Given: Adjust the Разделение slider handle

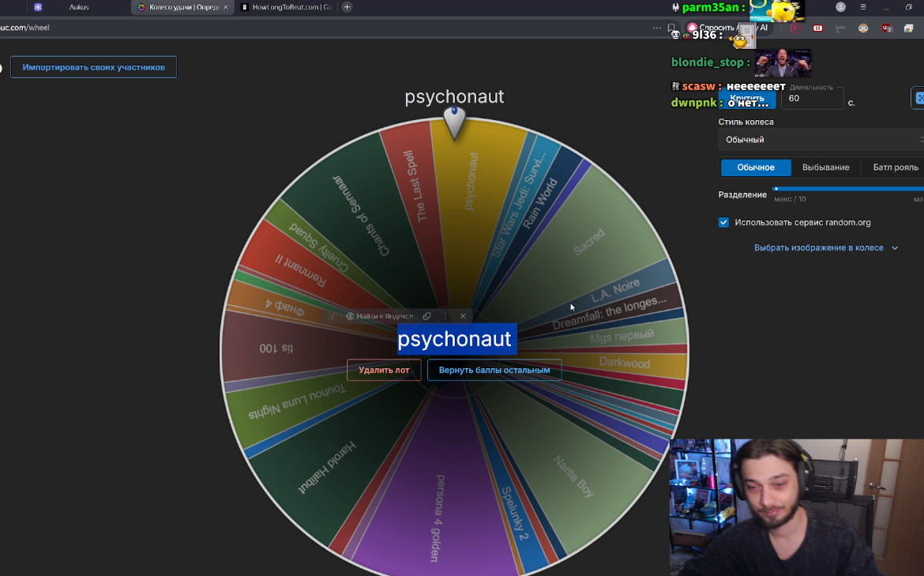Looking at the screenshot, I should click(x=776, y=189).
